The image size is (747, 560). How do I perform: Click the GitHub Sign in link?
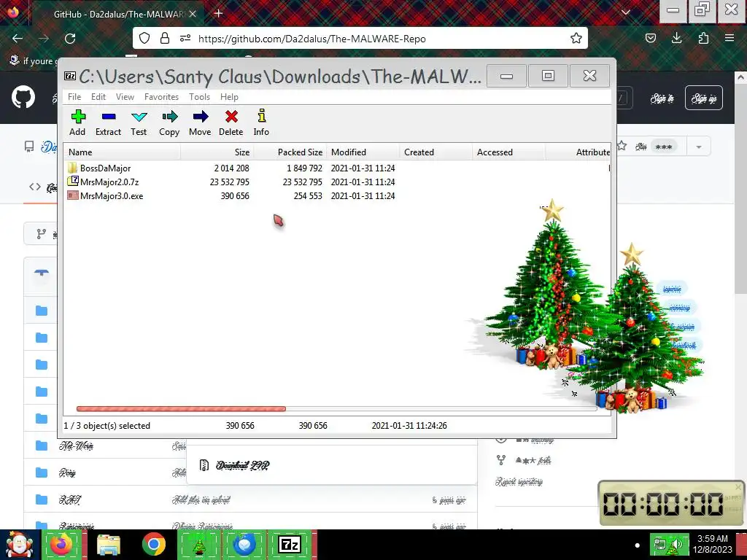[662, 98]
